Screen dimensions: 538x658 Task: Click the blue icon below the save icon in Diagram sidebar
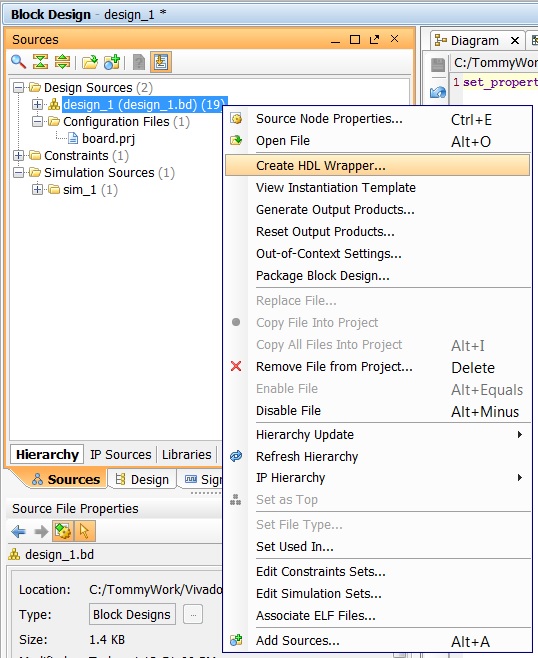click(438, 92)
